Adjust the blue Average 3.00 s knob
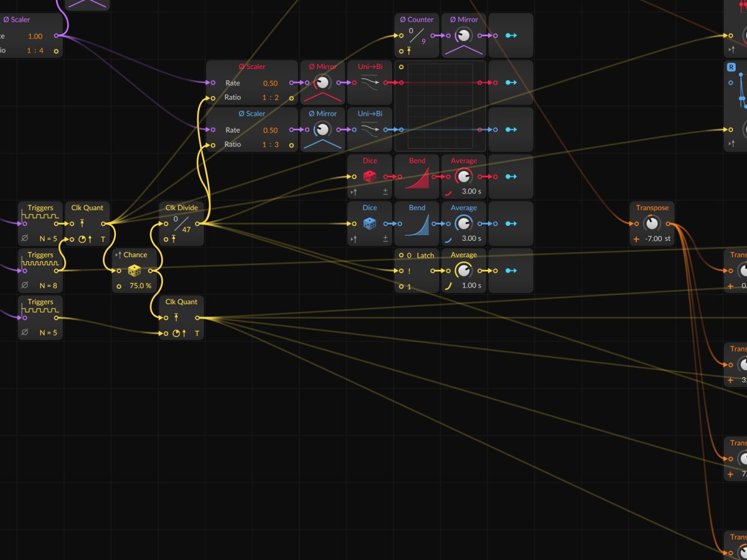Image resolution: width=747 pixels, height=560 pixels. [x=463, y=223]
